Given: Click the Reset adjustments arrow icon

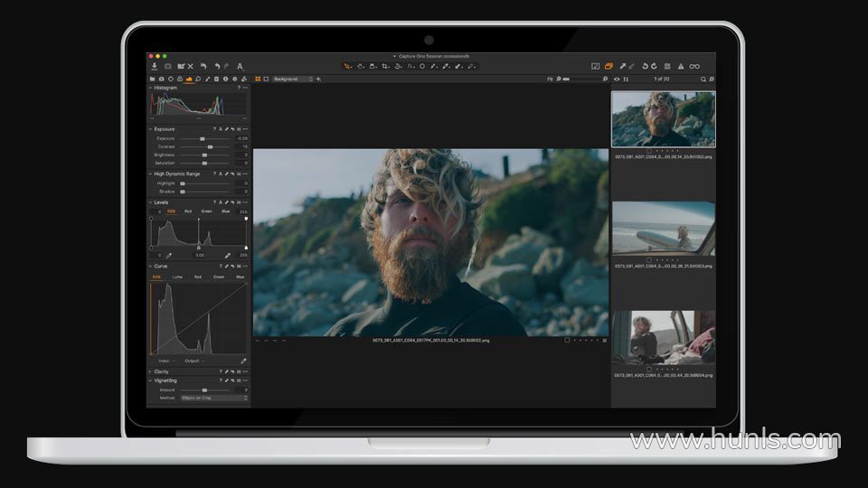Looking at the screenshot, I should click(x=203, y=66).
